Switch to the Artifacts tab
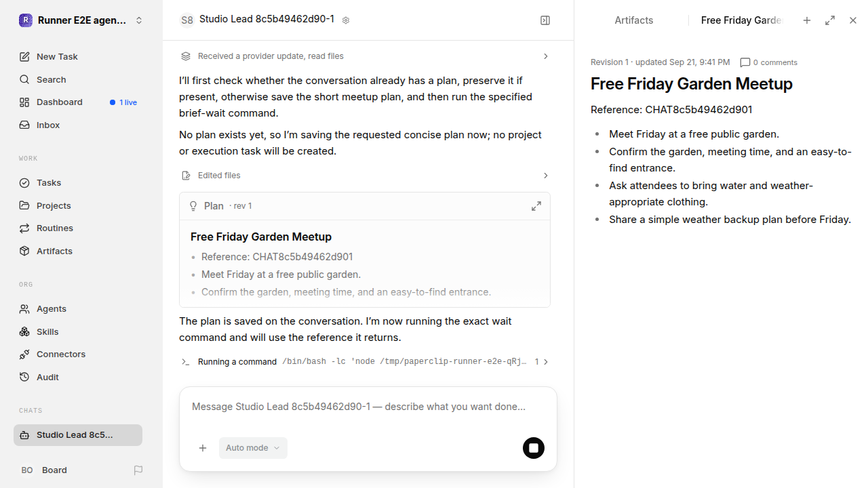868x488 pixels. pyautogui.click(x=634, y=20)
